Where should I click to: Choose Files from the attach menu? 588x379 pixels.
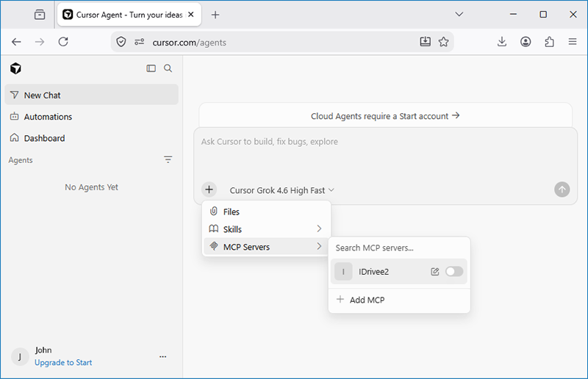[x=267, y=212]
